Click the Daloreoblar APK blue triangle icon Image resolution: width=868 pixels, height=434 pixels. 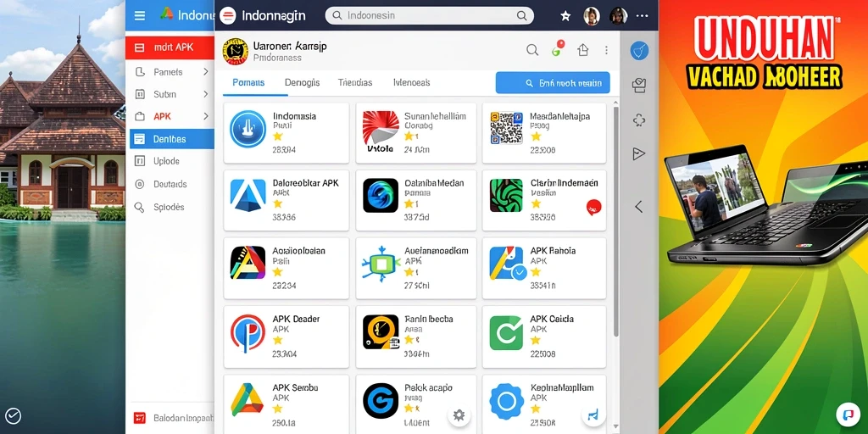click(248, 196)
